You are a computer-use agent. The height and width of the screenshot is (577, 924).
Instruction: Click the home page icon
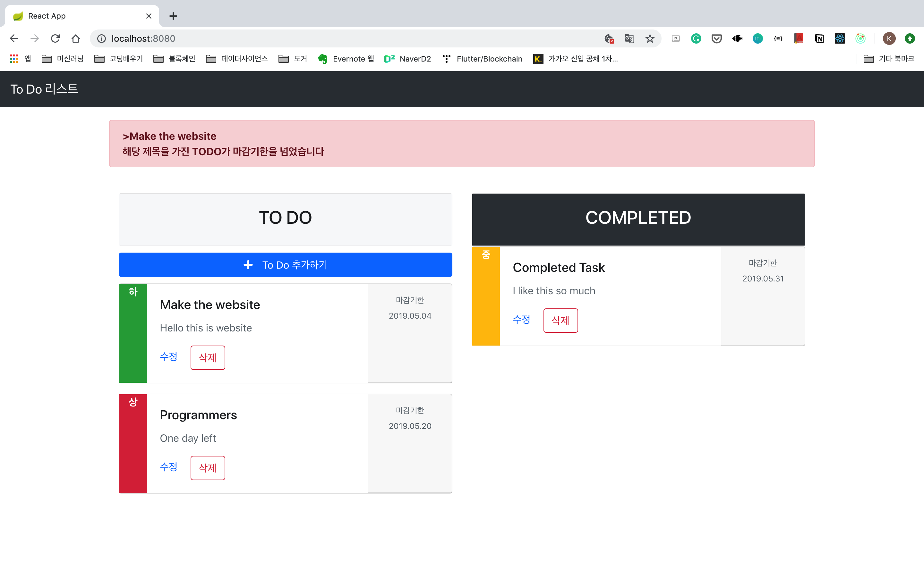coord(76,38)
